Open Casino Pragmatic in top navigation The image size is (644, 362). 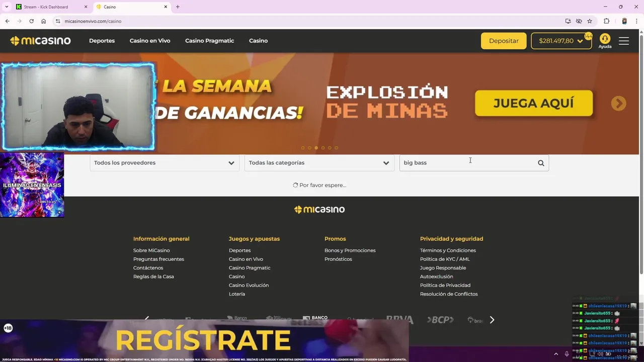pos(209,41)
